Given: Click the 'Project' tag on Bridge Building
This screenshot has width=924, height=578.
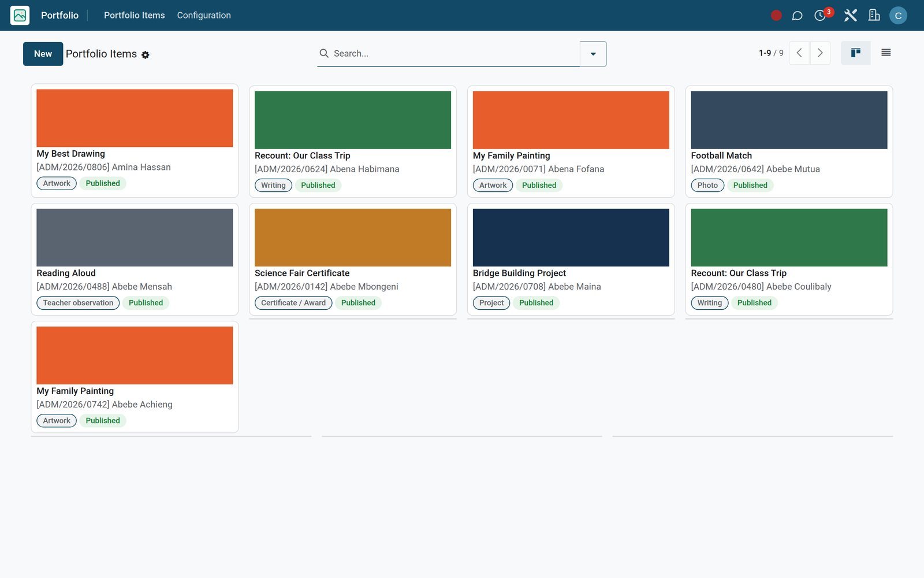Looking at the screenshot, I should point(491,303).
